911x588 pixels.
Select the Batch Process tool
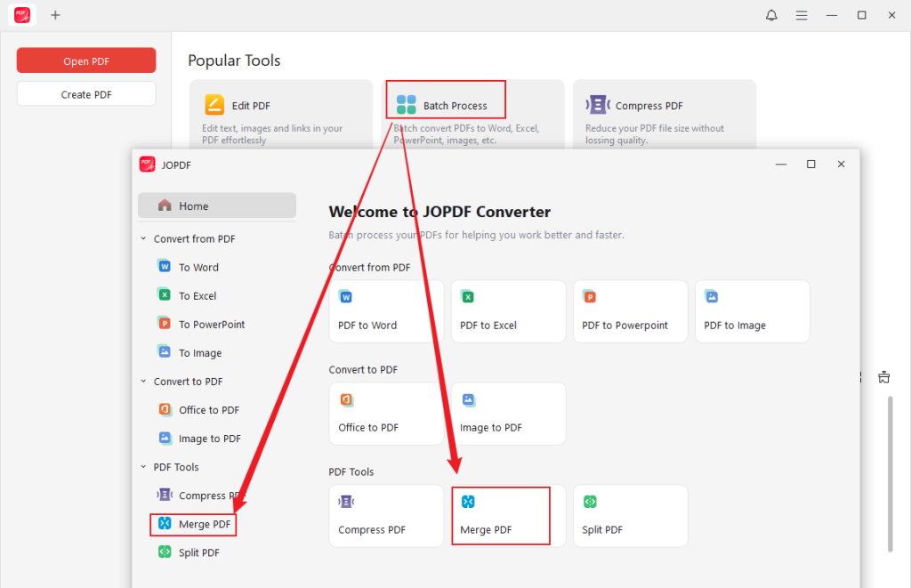[x=445, y=99]
